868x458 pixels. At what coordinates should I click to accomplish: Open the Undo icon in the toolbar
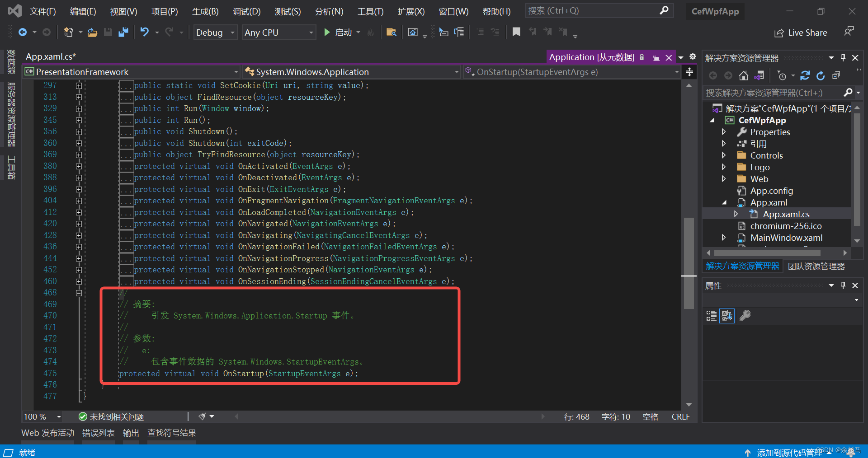(x=144, y=32)
